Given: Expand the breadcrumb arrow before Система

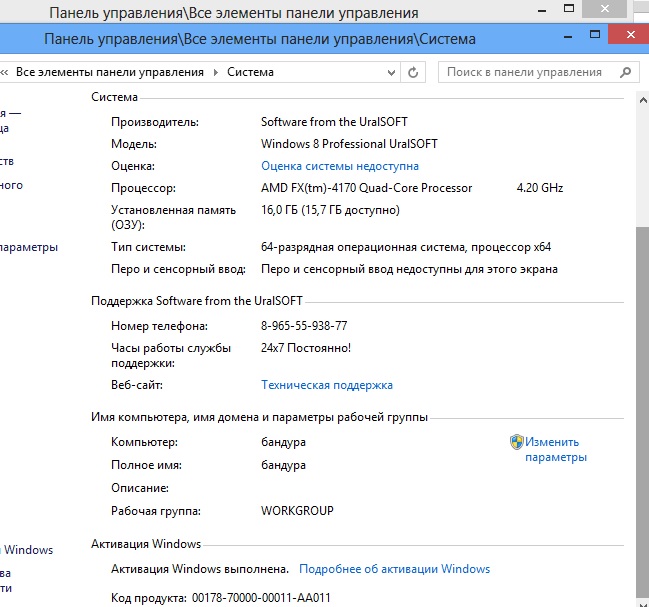Looking at the screenshot, I should click(x=215, y=72).
